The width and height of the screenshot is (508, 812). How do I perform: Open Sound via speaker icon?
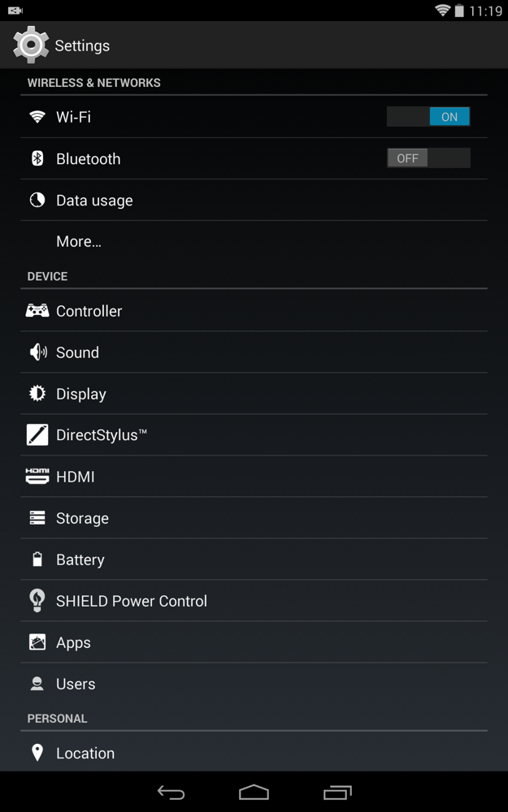click(x=38, y=352)
